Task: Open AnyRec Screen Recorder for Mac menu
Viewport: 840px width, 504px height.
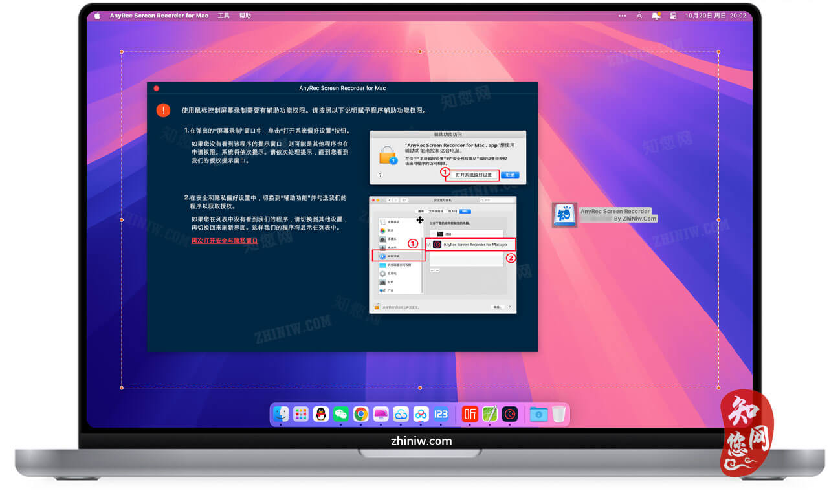Action: (159, 16)
